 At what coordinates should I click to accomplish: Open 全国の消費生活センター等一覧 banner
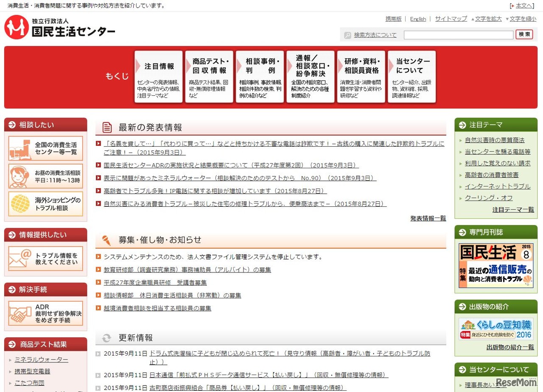tap(46, 148)
